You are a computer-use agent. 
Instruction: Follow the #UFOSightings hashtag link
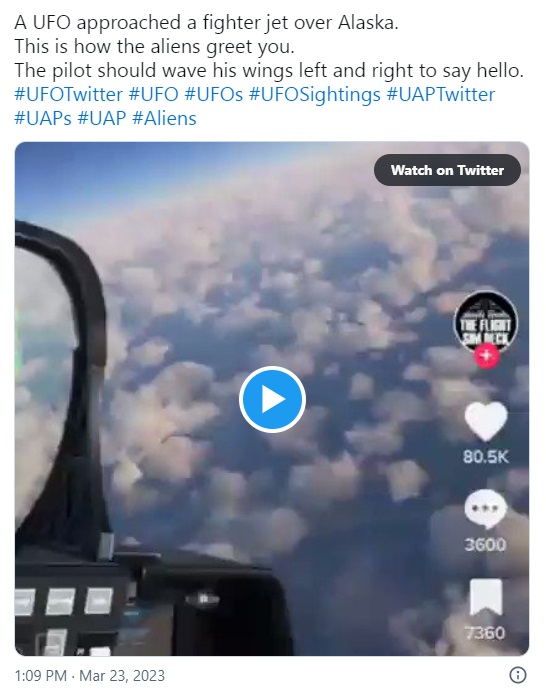click(315, 94)
